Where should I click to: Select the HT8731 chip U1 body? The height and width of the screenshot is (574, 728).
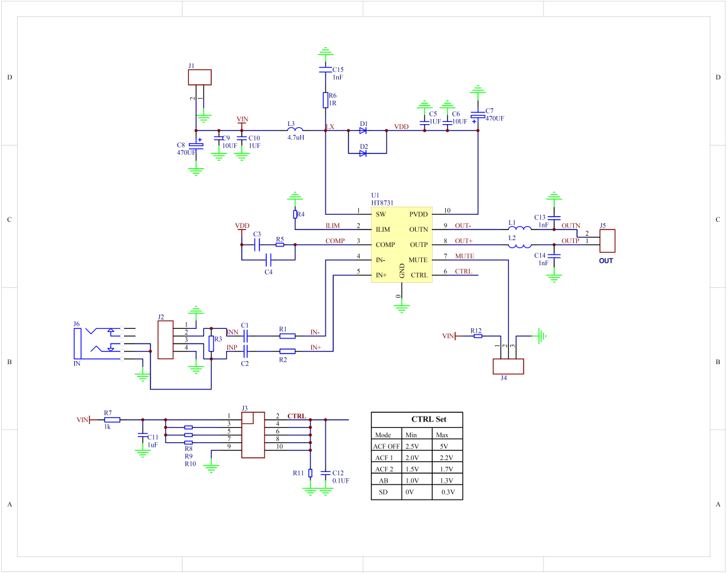[x=401, y=244]
